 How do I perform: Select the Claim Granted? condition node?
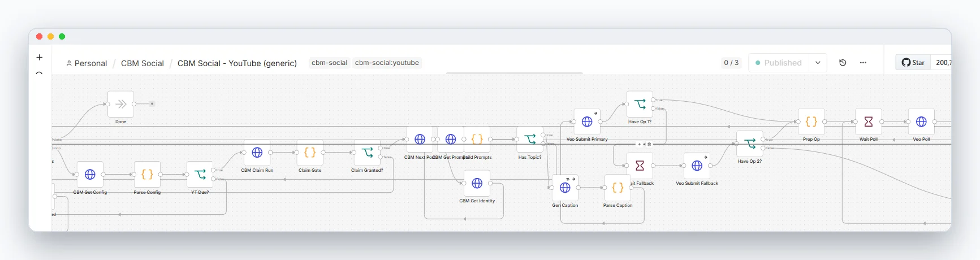[367, 153]
